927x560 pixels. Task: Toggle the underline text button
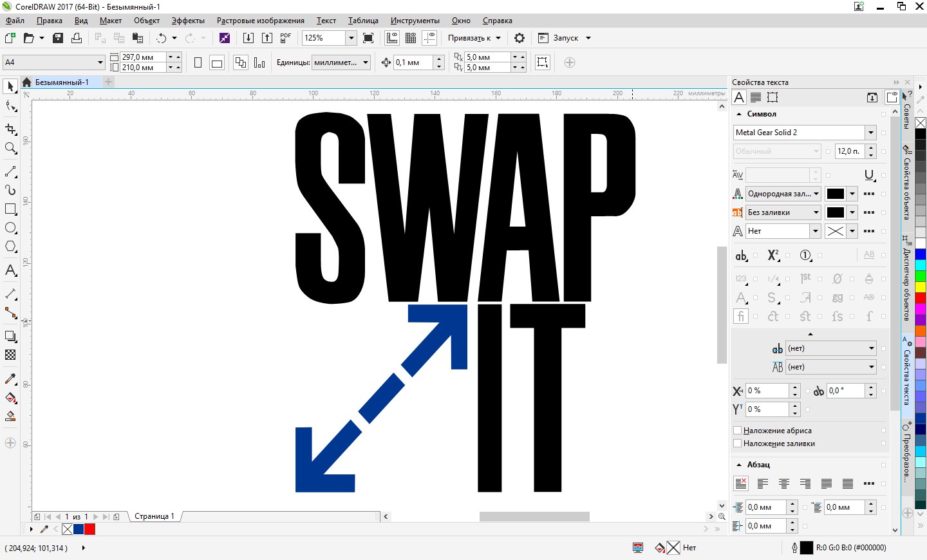(869, 175)
